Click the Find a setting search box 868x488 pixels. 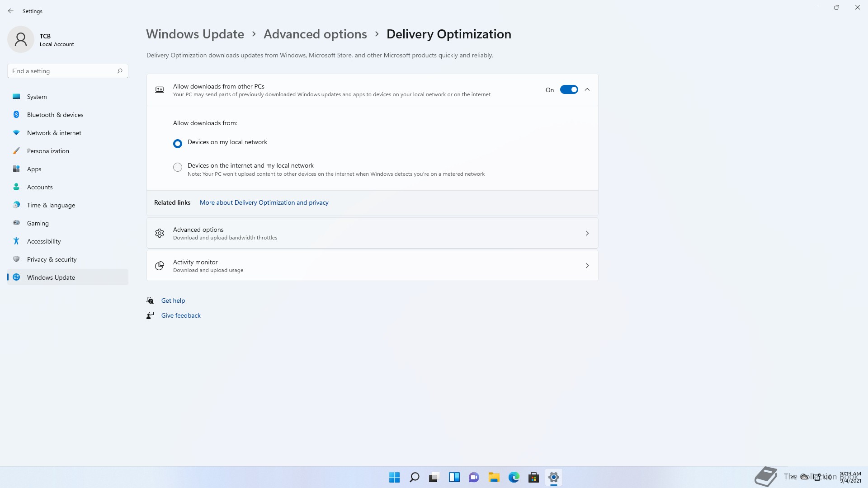tap(68, 71)
